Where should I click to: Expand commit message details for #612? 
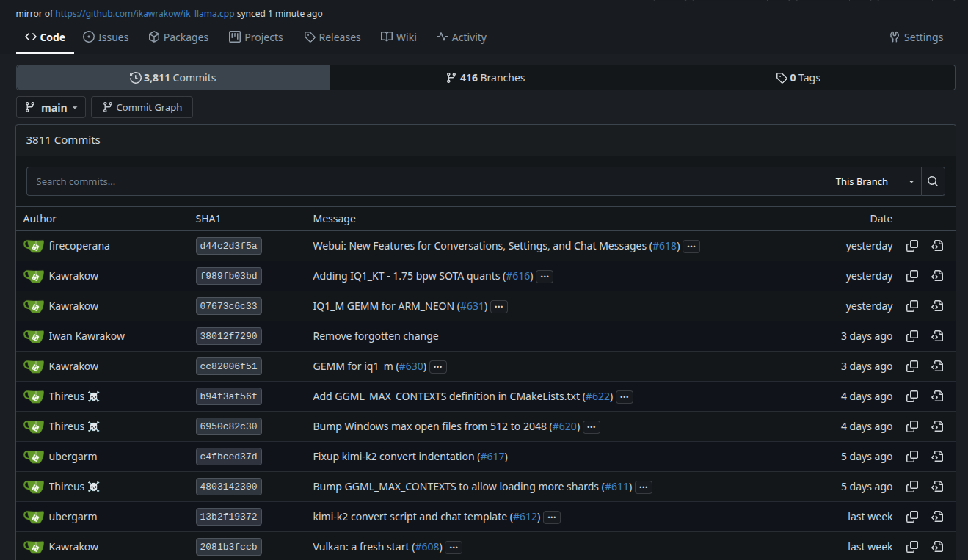553,517
